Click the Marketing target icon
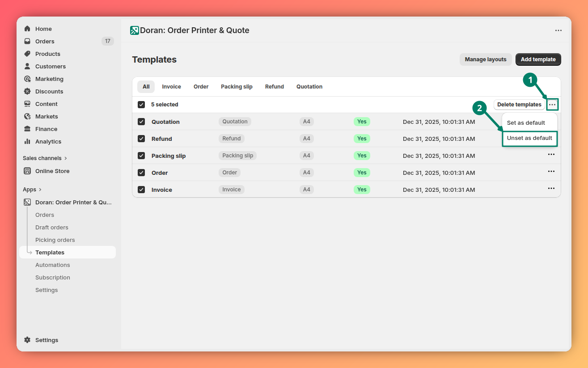This screenshot has width=588, height=368. (27, 79)
